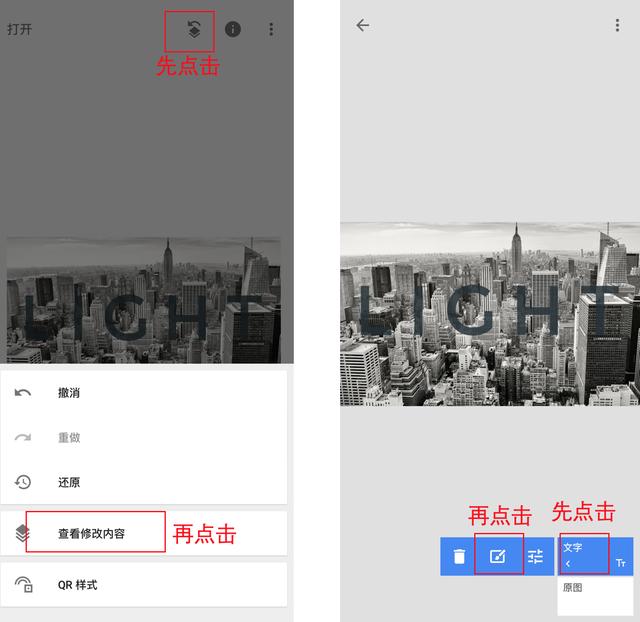The width and height of the screenshot is (640, 622).
Task: Tap the history clock icon beside 还原
Action: [23, 482]
